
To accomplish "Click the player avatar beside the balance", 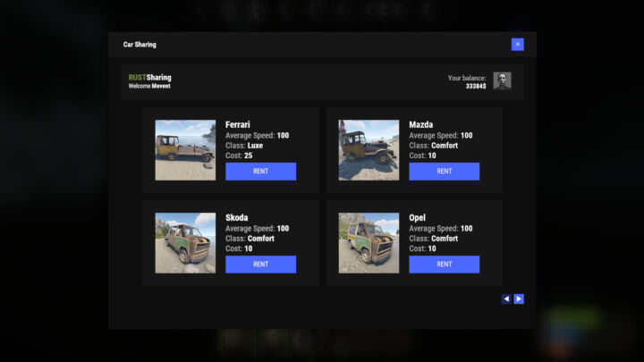I will pyautogui.click(x=502, y=81).
